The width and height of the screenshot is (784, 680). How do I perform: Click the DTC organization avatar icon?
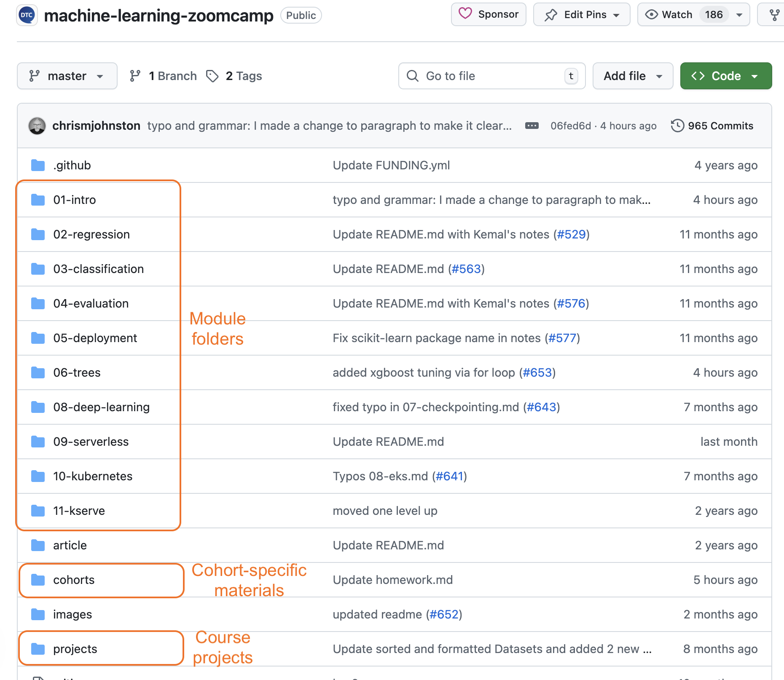[27, 15]
